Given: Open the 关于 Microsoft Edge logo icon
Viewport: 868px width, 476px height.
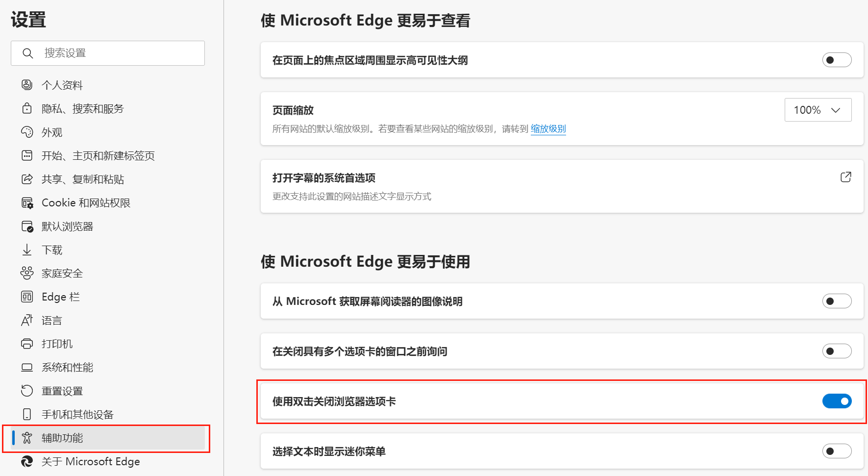Looking at the screenshot, I should pyautogui.click(x=27, y=461).
